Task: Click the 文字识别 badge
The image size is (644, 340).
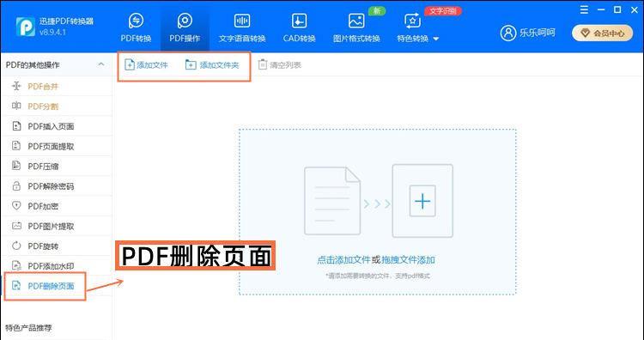Action: click(x=443, y=11)
